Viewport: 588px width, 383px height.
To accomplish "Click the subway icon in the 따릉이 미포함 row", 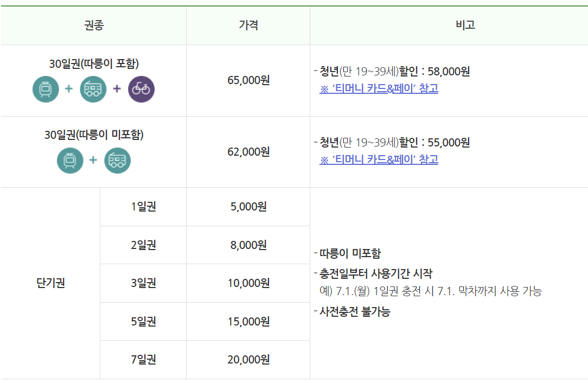I will click(70, 160).
